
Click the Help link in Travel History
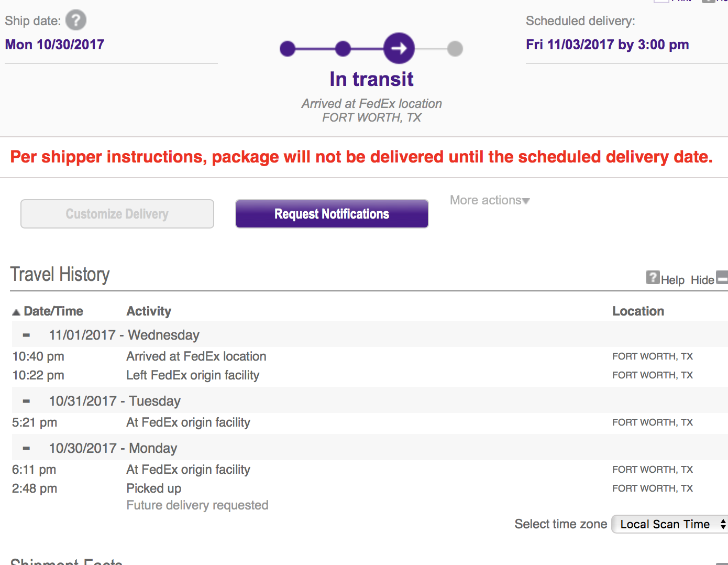point(672,280)
